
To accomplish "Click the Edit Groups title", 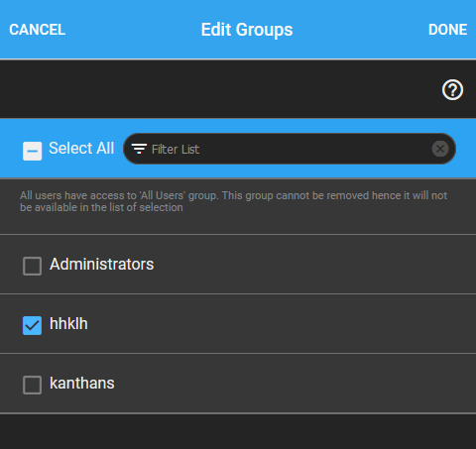I will coord(247,30).
